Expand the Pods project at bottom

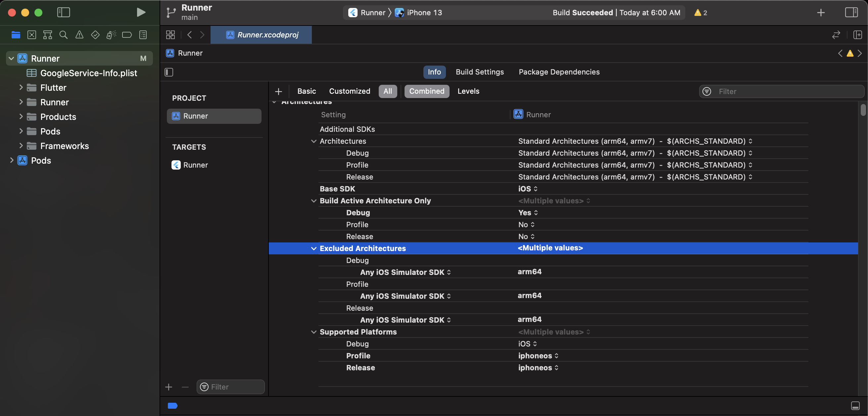coord(12,160)
